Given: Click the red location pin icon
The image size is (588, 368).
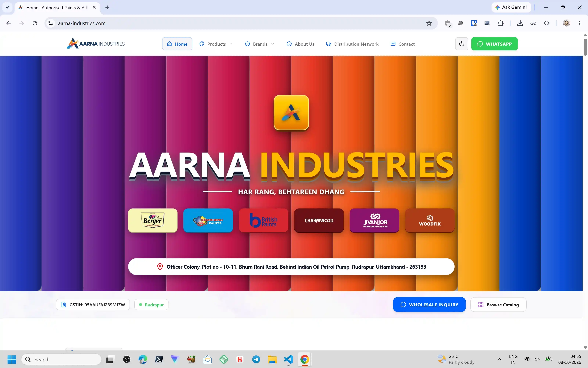Looking at the screenshot, I should click(160, 267).
